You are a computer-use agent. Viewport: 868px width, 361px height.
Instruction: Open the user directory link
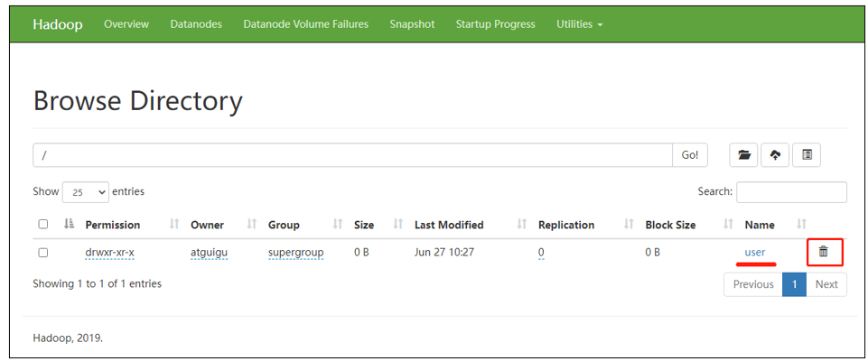(x=755, y=252)
